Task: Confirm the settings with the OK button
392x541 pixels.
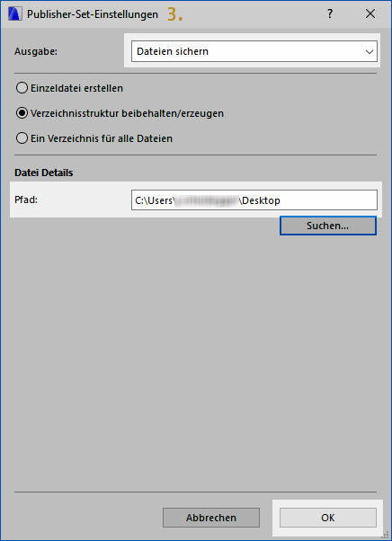Action: point(328,518)
